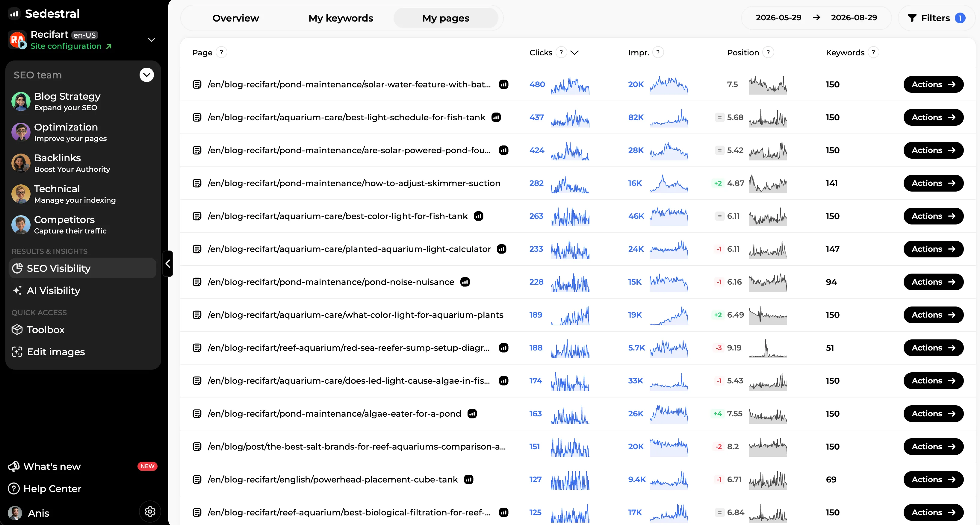The height and width of the screenshot is (525, 980).
Task: Click the 82K impressions value
Action: (x=636, y=117)
